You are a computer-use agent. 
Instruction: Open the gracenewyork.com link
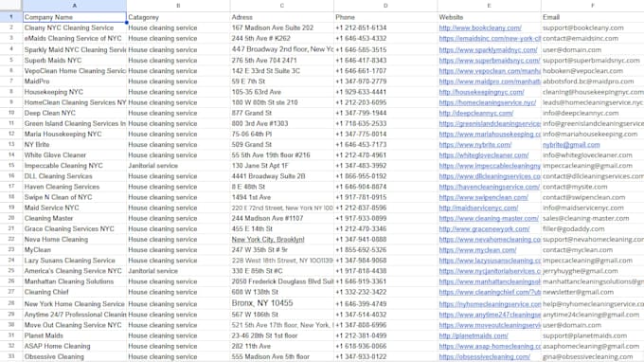(x=484, y=229)
